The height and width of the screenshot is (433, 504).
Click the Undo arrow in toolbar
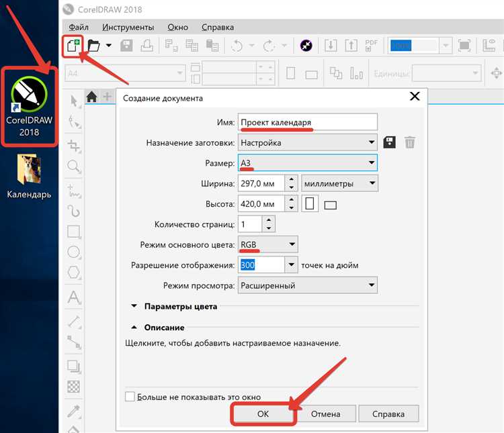tap(237, 46)
